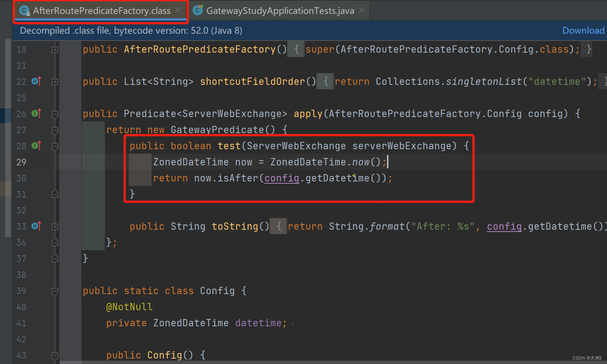Viewport: 607px width, 364px height.
Task: Click the datetime field name on line 41
Action: [x=258, y=323]
